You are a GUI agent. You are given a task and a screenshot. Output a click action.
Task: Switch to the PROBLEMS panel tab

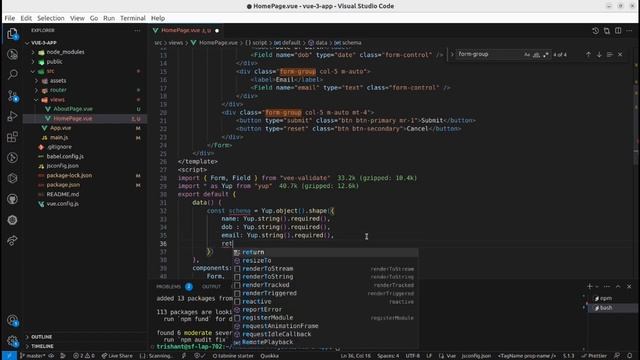168,287
